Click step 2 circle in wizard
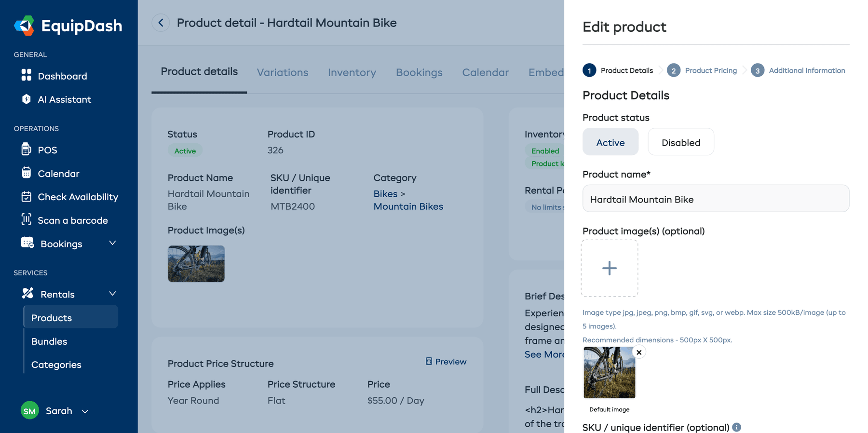This screenshot has height=433, width=868. click(674, 70)
